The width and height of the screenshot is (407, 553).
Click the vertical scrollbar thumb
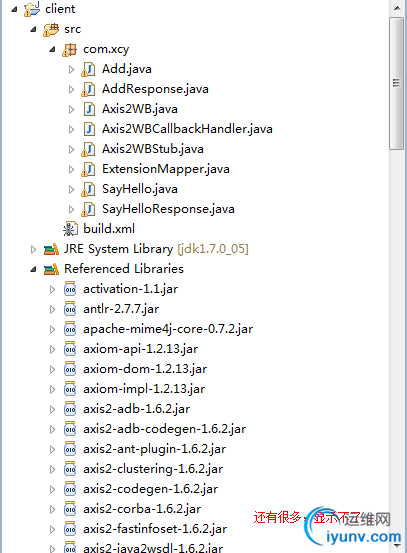tap(397, 84)
